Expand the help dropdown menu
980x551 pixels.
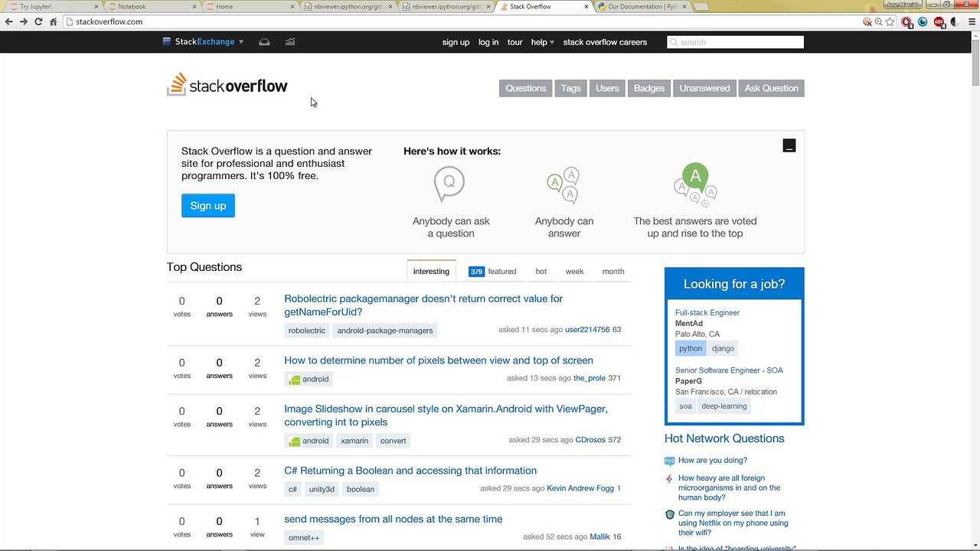click(543, 42)
